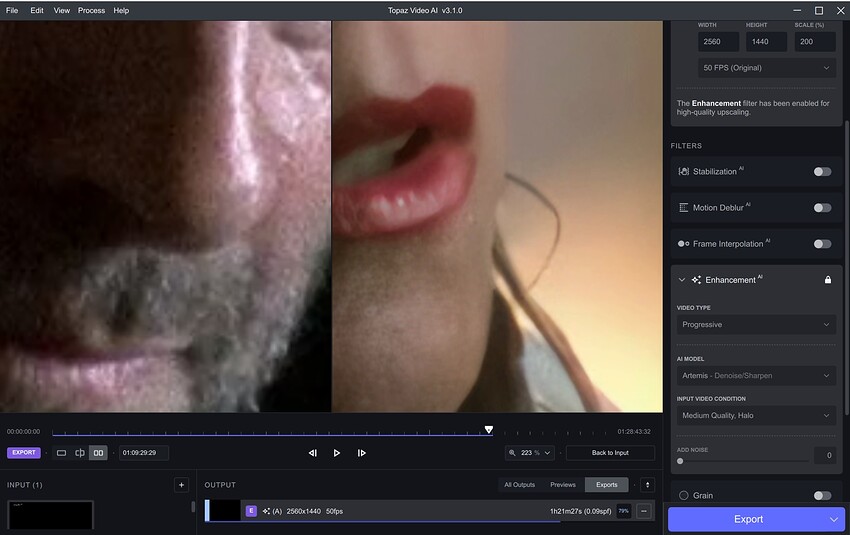The height and width of the screenshot is (535, 850).
Task: Click the Add Noise slider handle
Action: click(x=680, y=461)
